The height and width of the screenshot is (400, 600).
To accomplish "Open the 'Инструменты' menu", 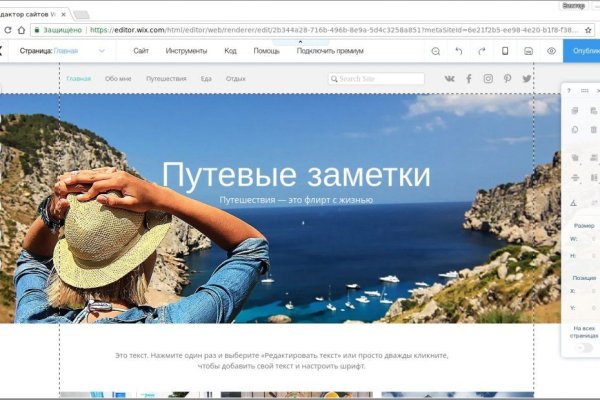I will [x=186, y=50].
